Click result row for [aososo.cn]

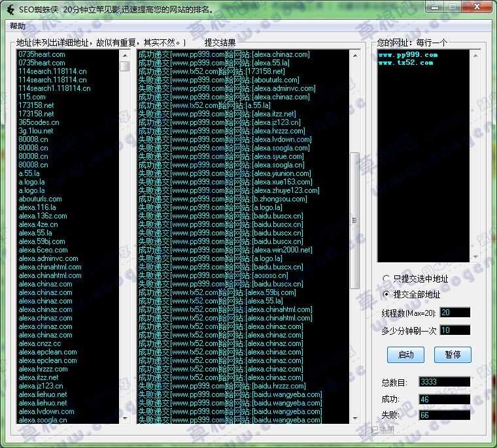[213, 275]
